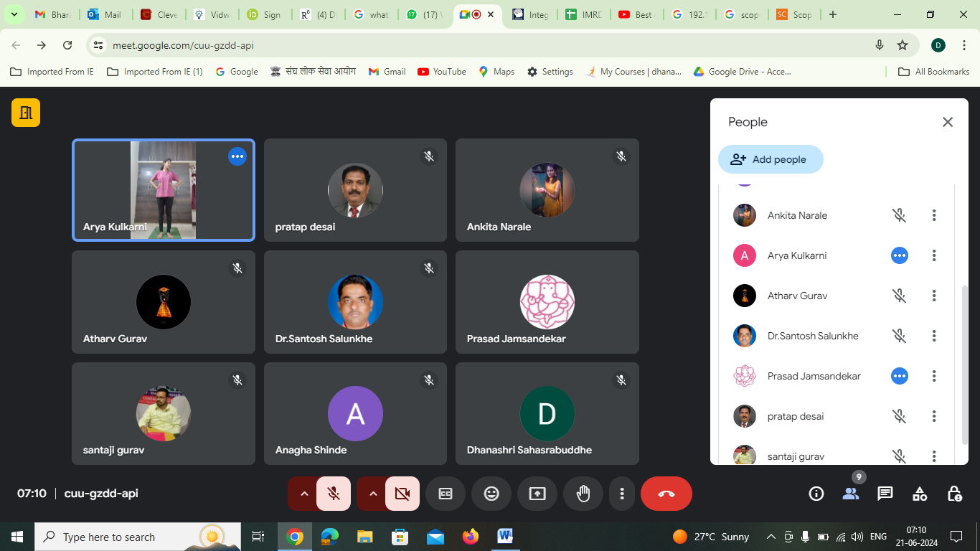The height and width of the screenshot is (551, 980).
Task: Click the People panel scrollbar
Action: click(x=964, y=364)
